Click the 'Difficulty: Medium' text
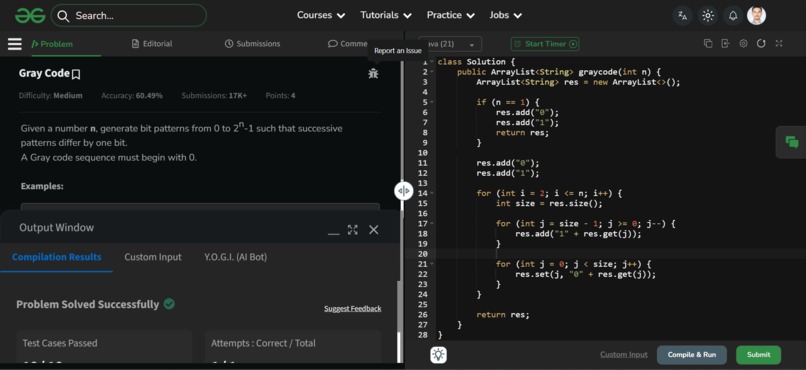Viewport: 806px width, 370px height. (x=50, y=96)
